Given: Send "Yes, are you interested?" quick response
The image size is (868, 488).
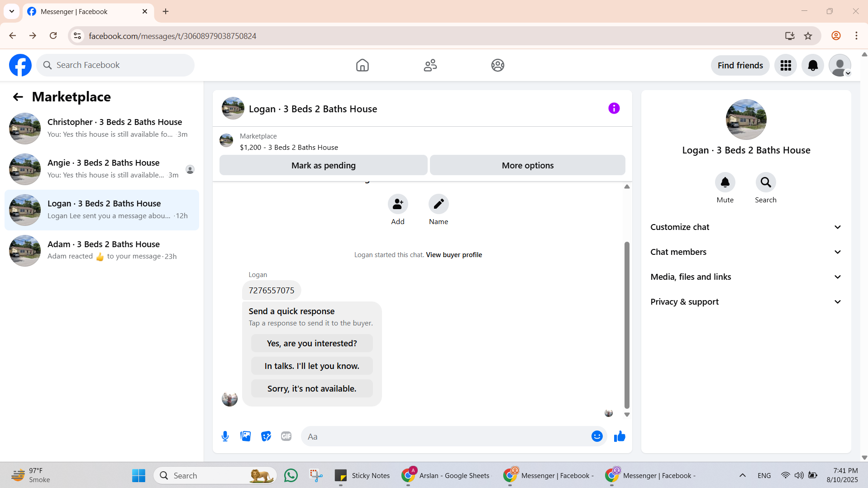Looking at the screenshot, I should pyautogui.click(x=312, y=344).
